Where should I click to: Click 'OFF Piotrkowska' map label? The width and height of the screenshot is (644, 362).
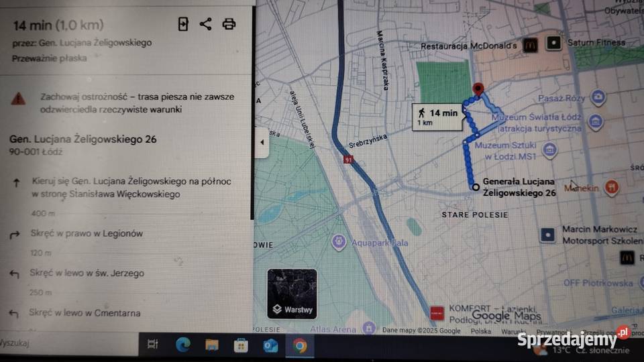(x=598, y=283)
